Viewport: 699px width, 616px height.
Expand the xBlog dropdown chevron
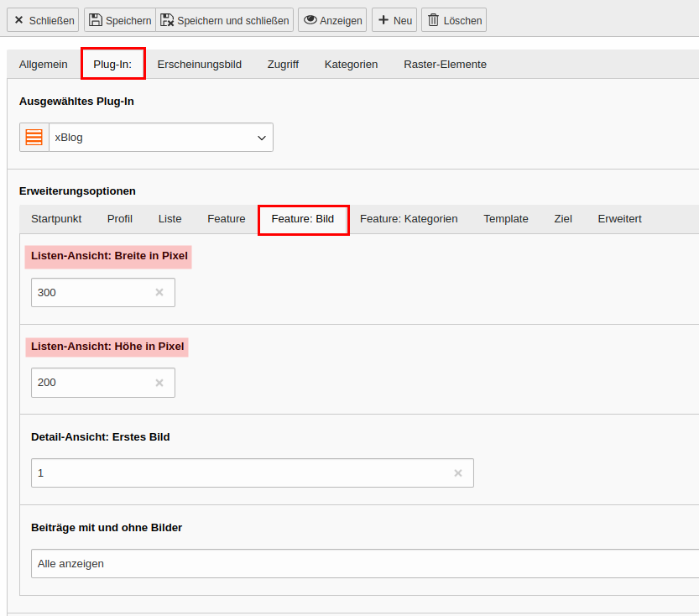262,138
